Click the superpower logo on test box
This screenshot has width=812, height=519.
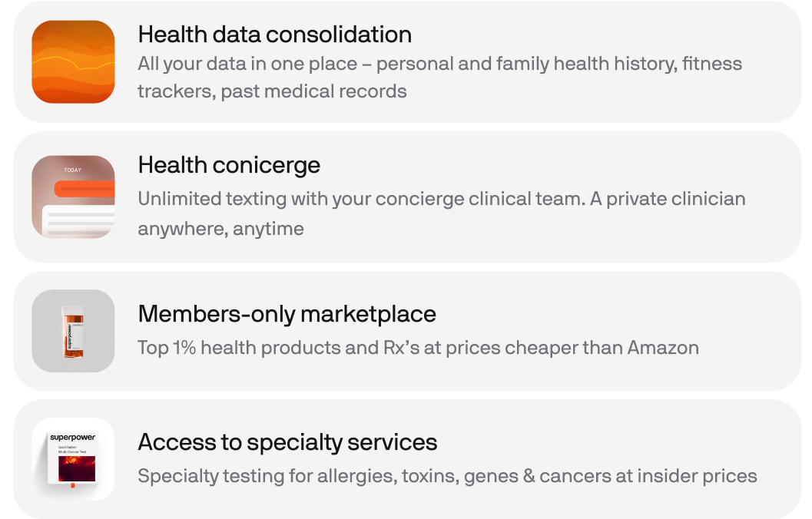(72, 438)
